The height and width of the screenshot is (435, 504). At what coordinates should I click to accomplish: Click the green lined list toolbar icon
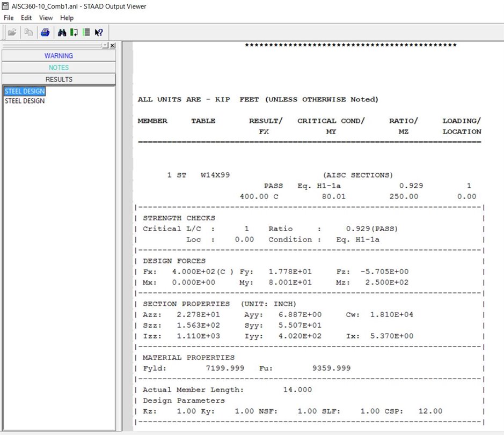click(x=86, y=32)
